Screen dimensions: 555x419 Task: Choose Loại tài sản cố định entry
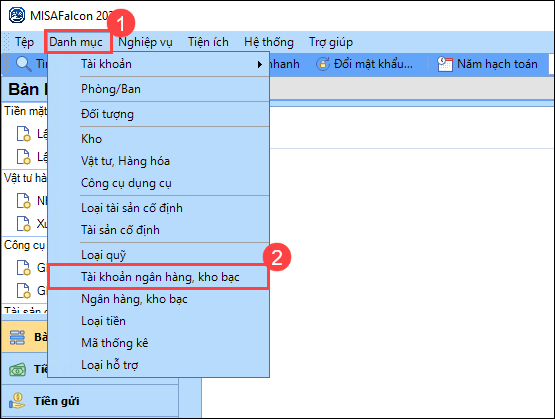pyautogui.click(x=132, y=208)
